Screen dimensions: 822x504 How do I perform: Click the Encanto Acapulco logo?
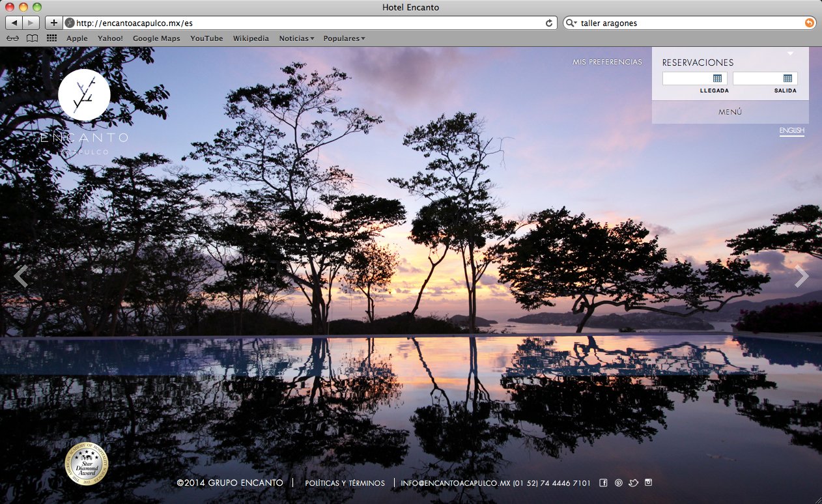[x=84, y=111]
